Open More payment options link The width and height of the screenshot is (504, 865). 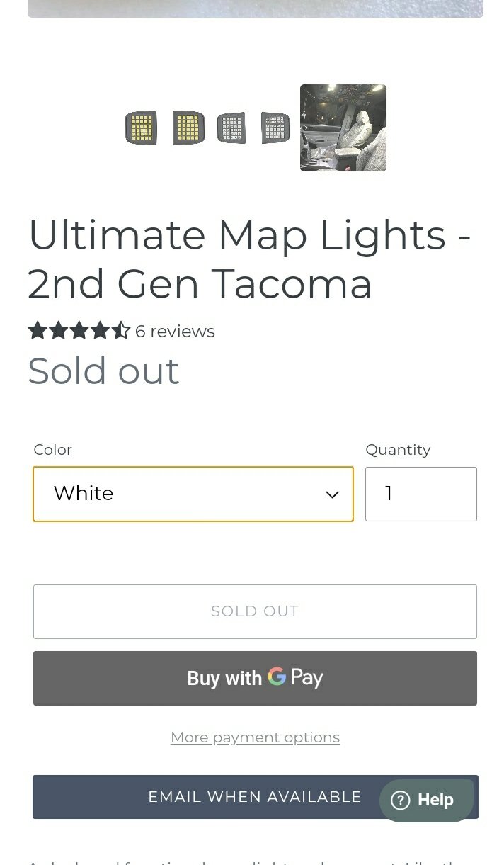[x=255, y=737]
